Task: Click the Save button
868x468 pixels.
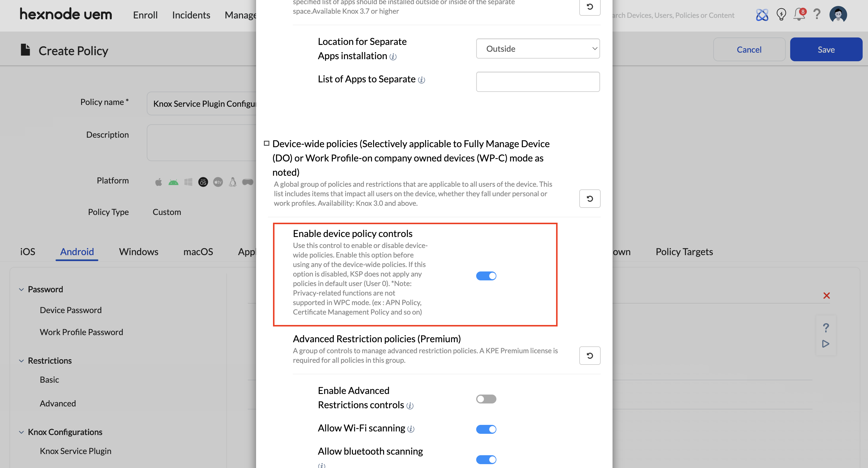Action: (826, 49)
